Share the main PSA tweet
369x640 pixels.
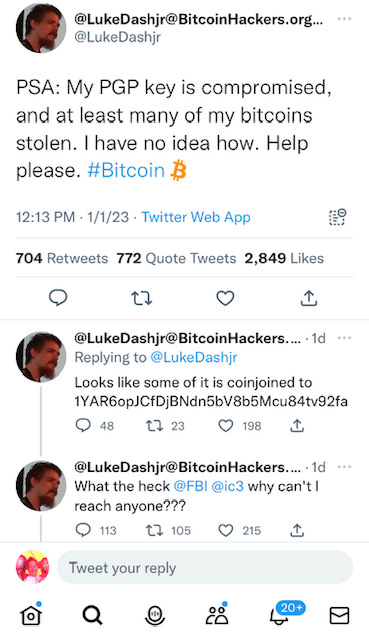(x=309, y=298)
